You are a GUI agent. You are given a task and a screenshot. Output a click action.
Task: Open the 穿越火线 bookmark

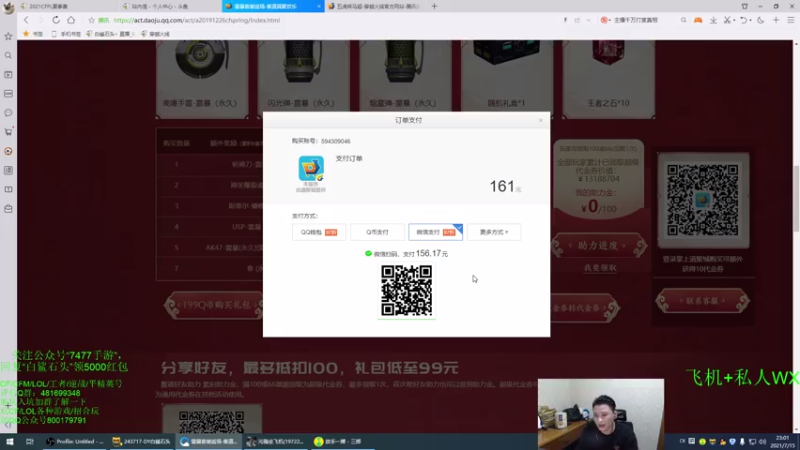coord(156,34)
